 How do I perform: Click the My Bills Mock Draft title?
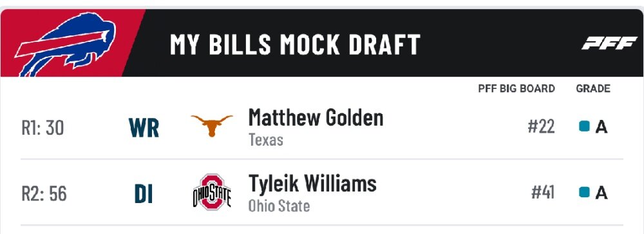(x=295, y=44)
